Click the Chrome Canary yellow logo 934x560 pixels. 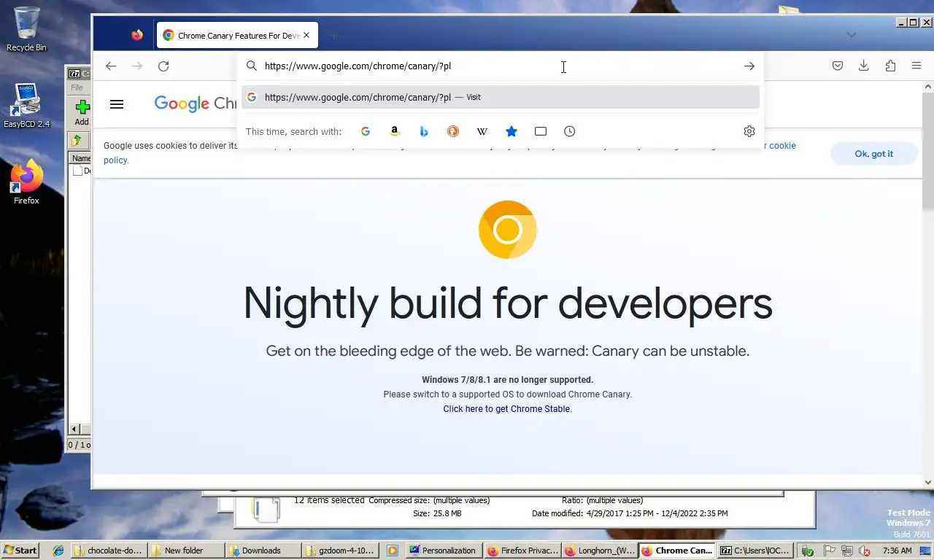click(x=508, y=230)
